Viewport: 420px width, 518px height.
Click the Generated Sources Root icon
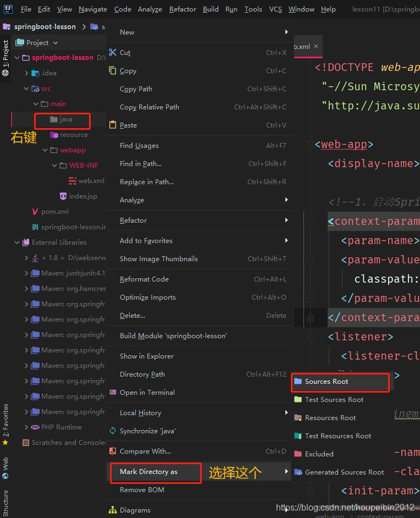[298, 472]
